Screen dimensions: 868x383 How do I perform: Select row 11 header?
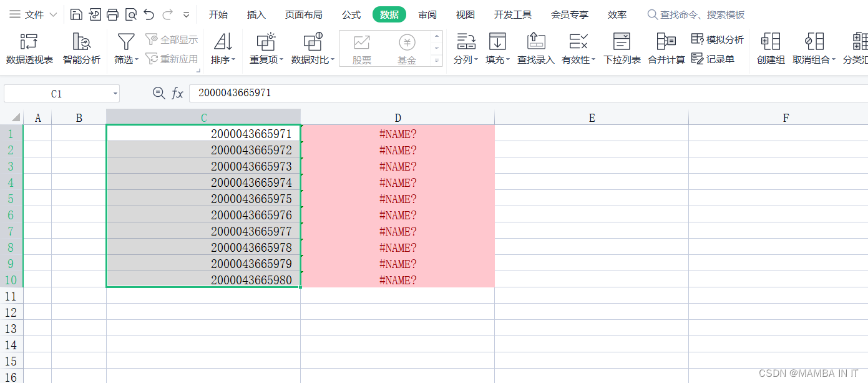click(11, 296)
